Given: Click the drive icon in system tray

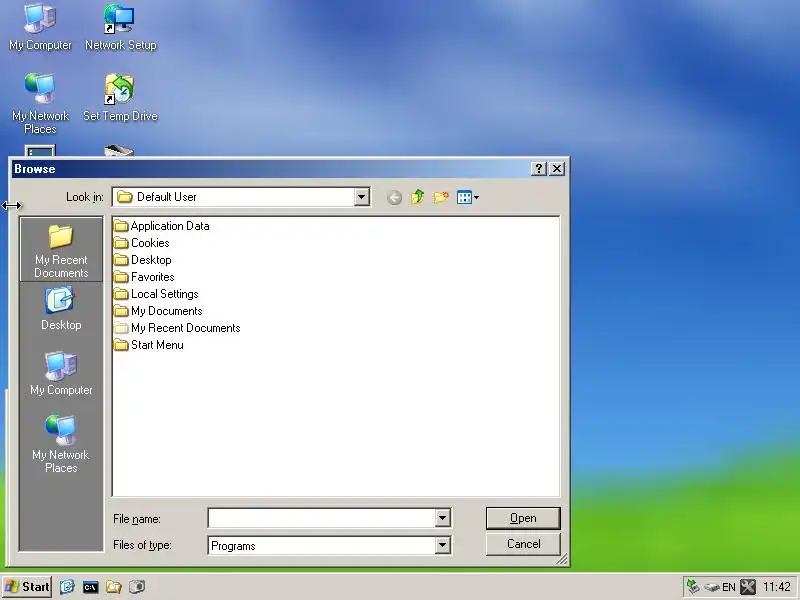Looking at the screenshot, I should 712,587.
